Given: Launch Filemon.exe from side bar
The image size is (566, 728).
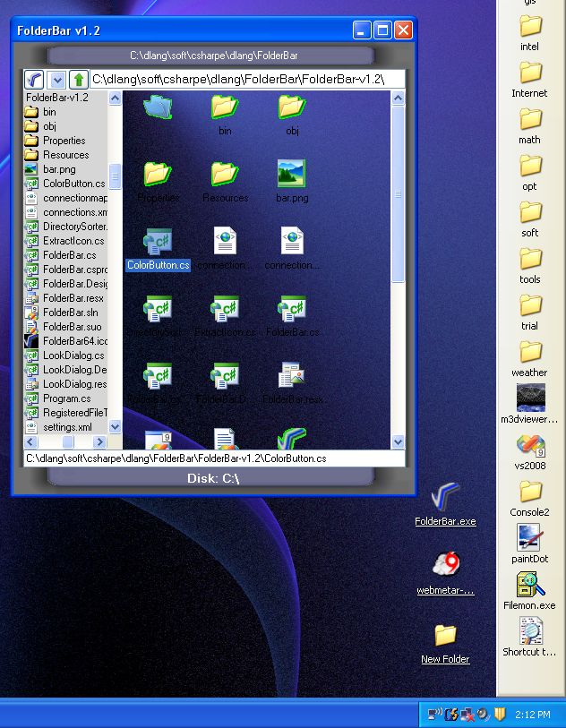Looking at the screenshot, I should [x=530, y=591].
